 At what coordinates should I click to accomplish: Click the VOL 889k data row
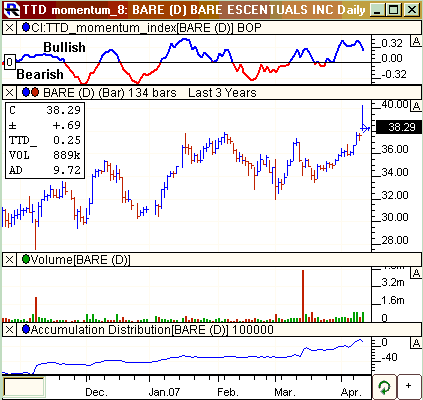click(45, 155)
